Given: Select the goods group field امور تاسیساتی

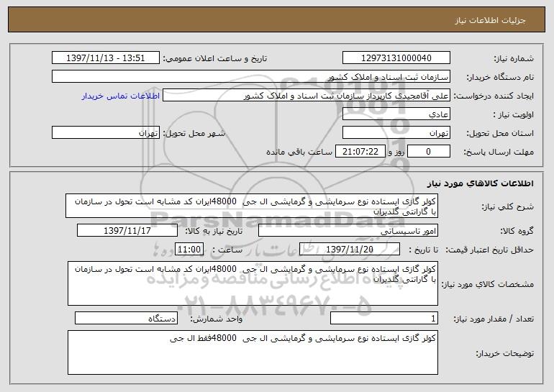Looking at the screenshot, I should (x=348, y=231).
